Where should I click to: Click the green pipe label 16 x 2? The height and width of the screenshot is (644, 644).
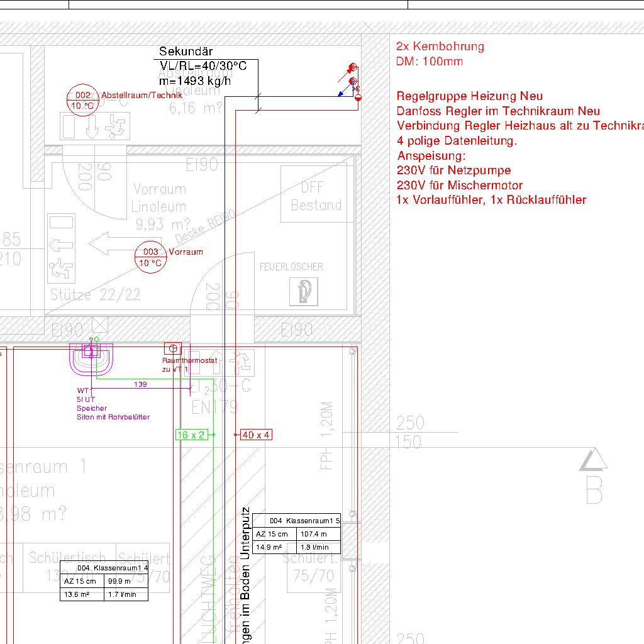click(x=191, y=435)
